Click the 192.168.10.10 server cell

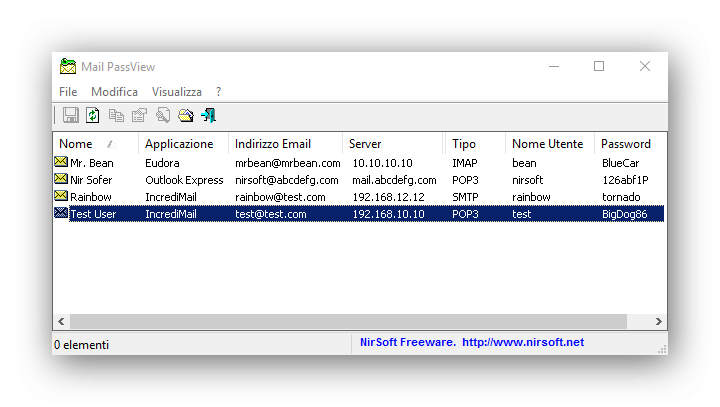[x=388, y=214]
